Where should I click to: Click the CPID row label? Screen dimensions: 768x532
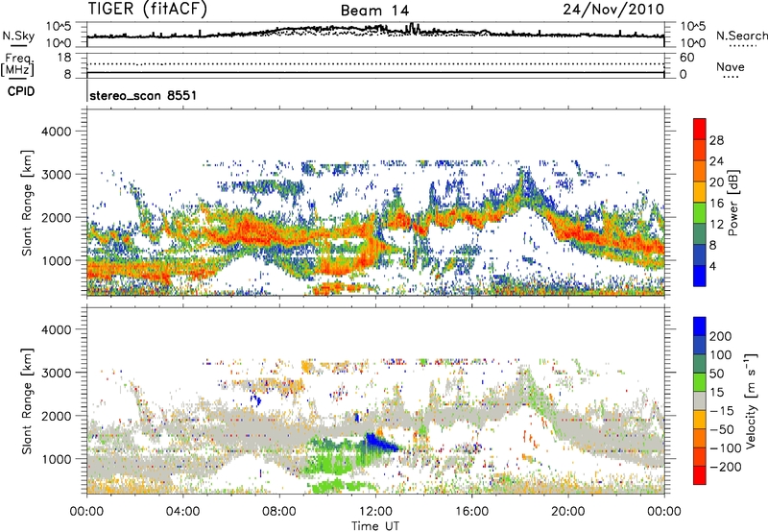point(21,91)
